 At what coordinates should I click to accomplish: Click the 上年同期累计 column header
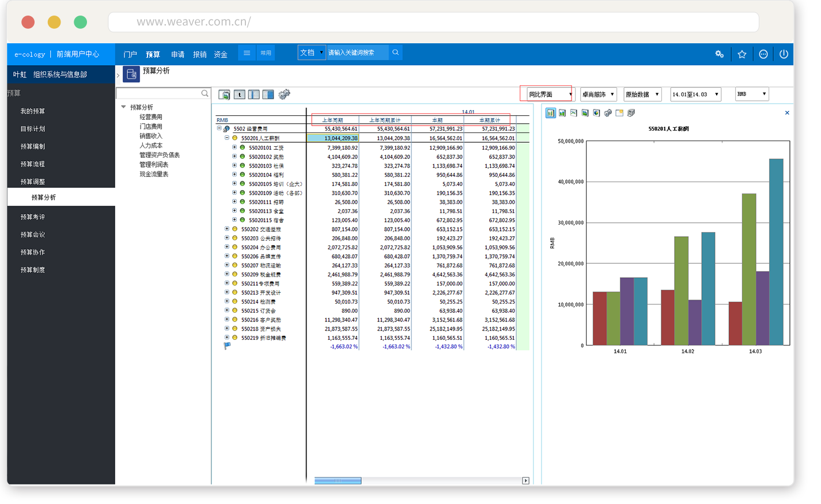(384, 120)
